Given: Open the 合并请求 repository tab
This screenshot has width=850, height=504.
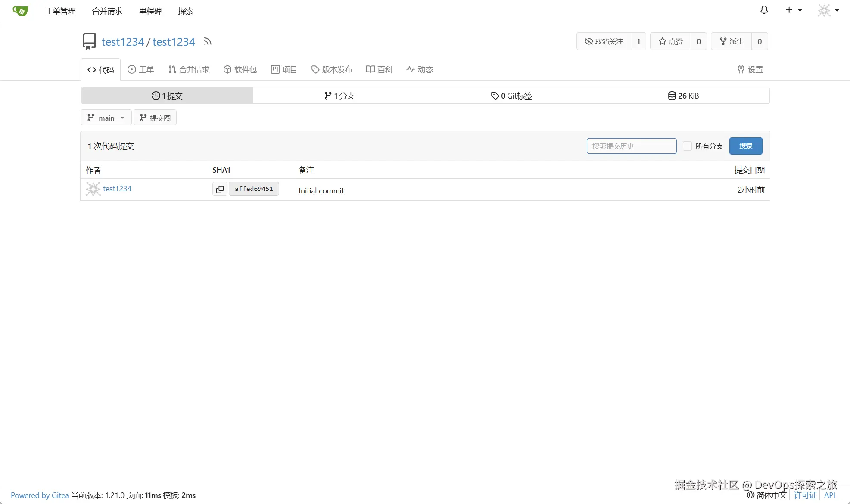Looking at the screenshot, I should click(189, 69).
